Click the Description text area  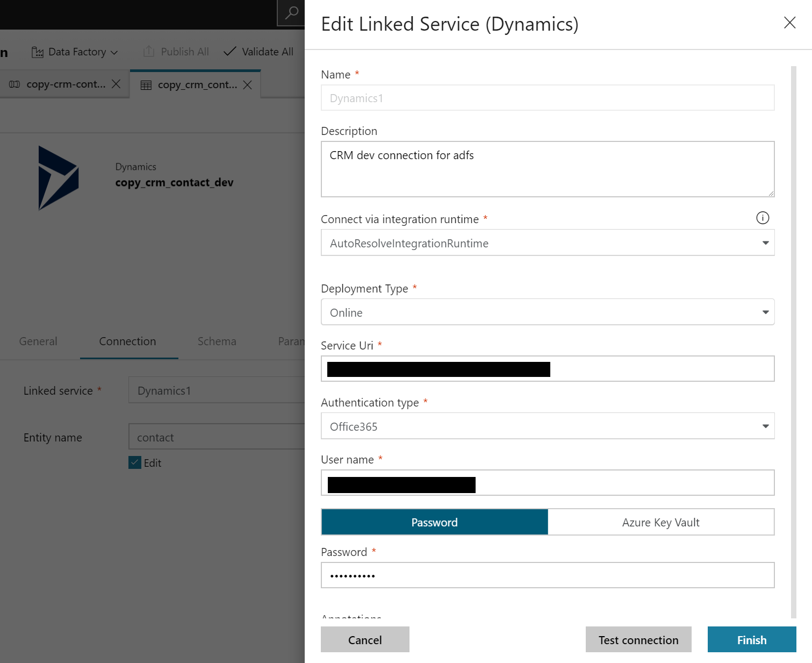click(x=548, y=169)
